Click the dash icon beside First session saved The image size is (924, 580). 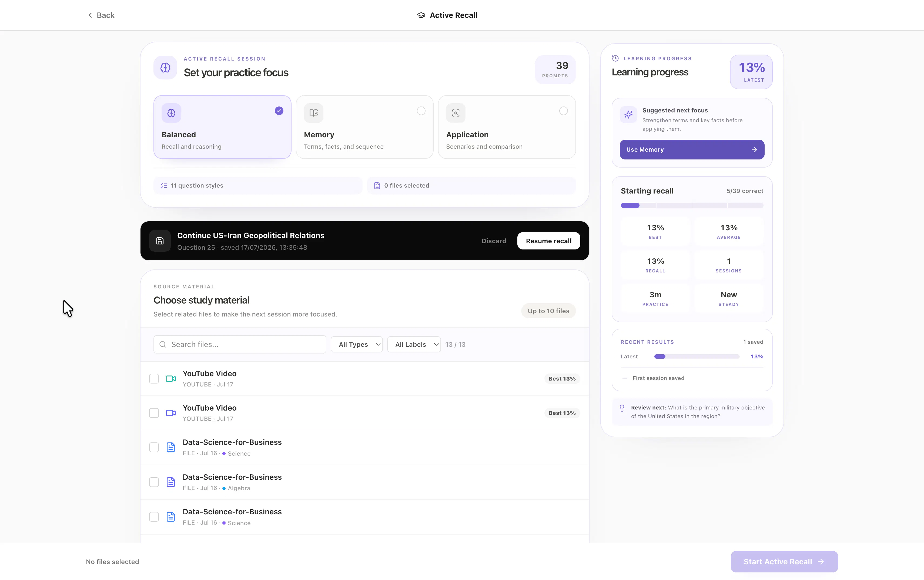pyautogui.click(x=625, y=378)
